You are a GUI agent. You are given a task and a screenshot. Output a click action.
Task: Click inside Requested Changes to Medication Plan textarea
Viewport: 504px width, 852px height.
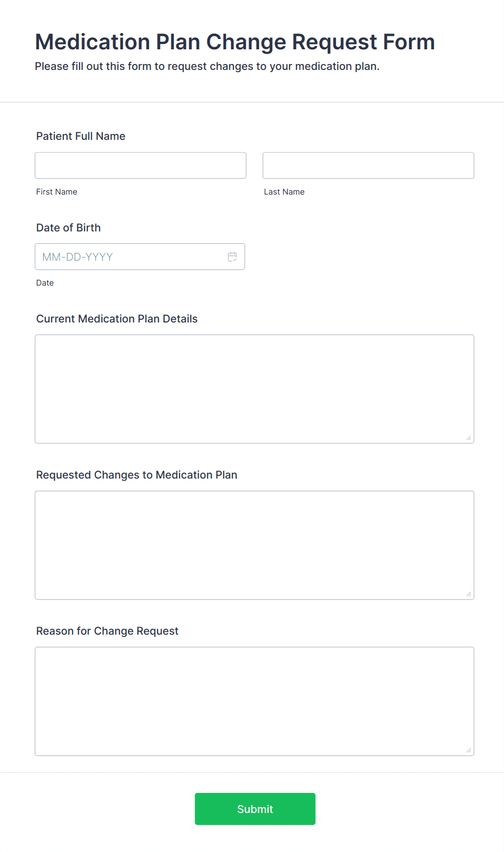255,545
